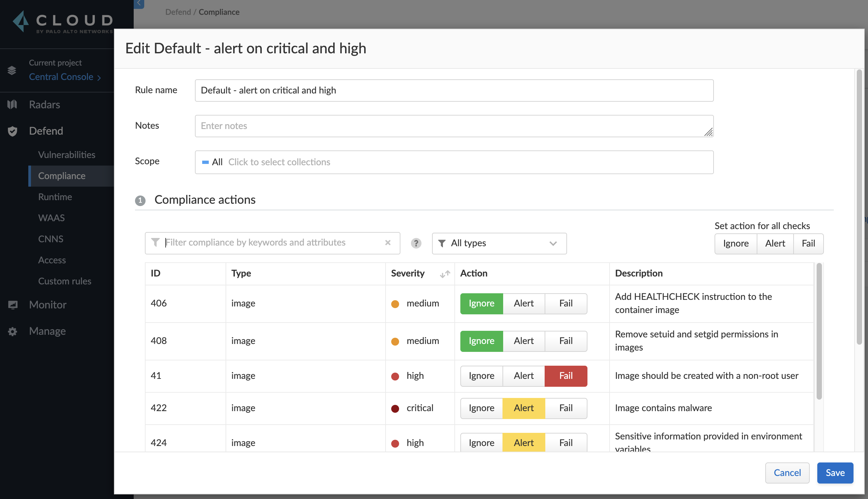Click the Save button

835,473
